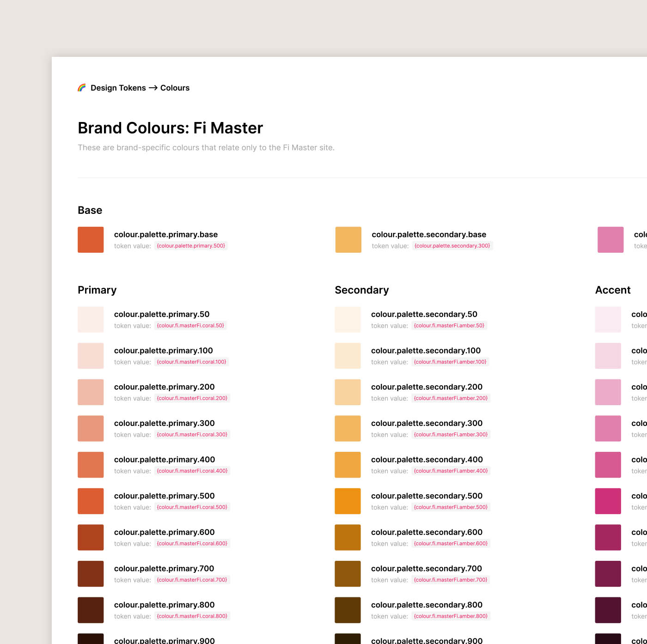
Task: Click the colour.palette.primary.800 token name
Action: coord(165,605)
